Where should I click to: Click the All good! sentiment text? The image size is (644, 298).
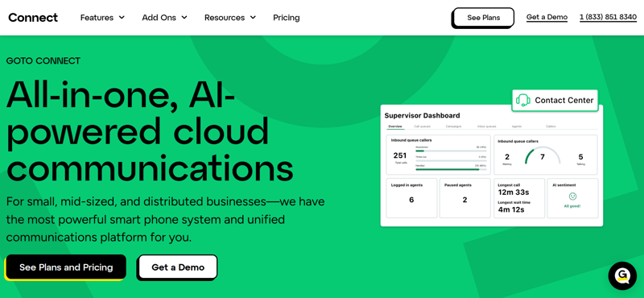click(572, 206)
